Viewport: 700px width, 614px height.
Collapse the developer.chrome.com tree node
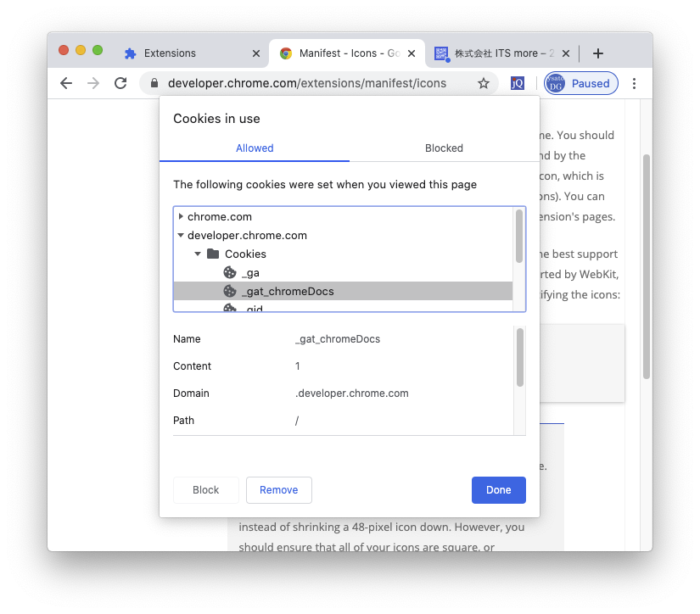181,236
